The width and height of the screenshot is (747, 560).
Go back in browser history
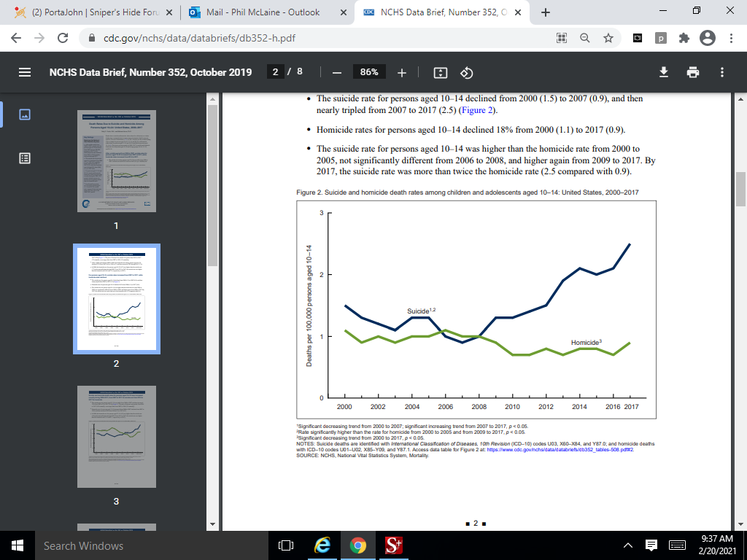(16, 38)
